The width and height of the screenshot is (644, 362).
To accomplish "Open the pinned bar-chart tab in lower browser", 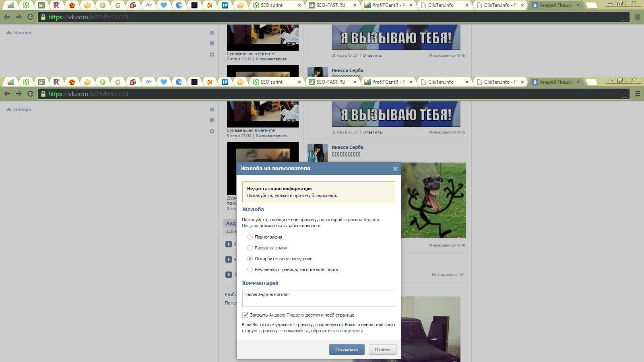I will pos(11,82).
